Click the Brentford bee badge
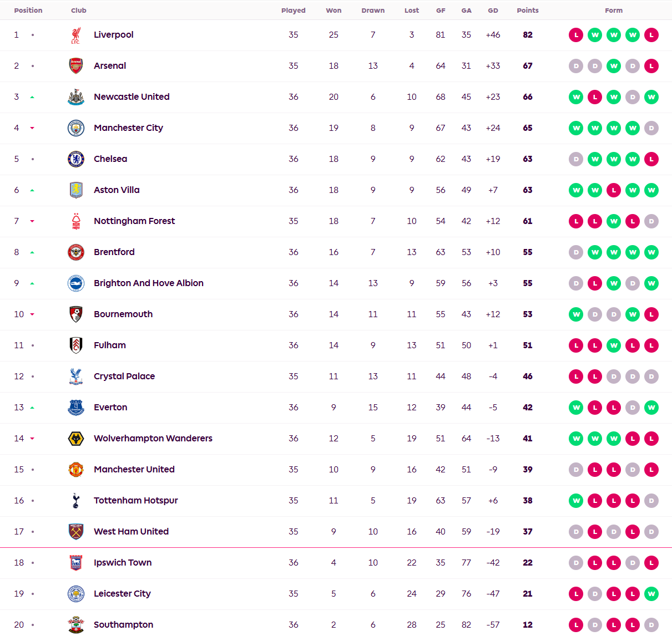Screen dimensions: 672x636 [x=76, y=252]
